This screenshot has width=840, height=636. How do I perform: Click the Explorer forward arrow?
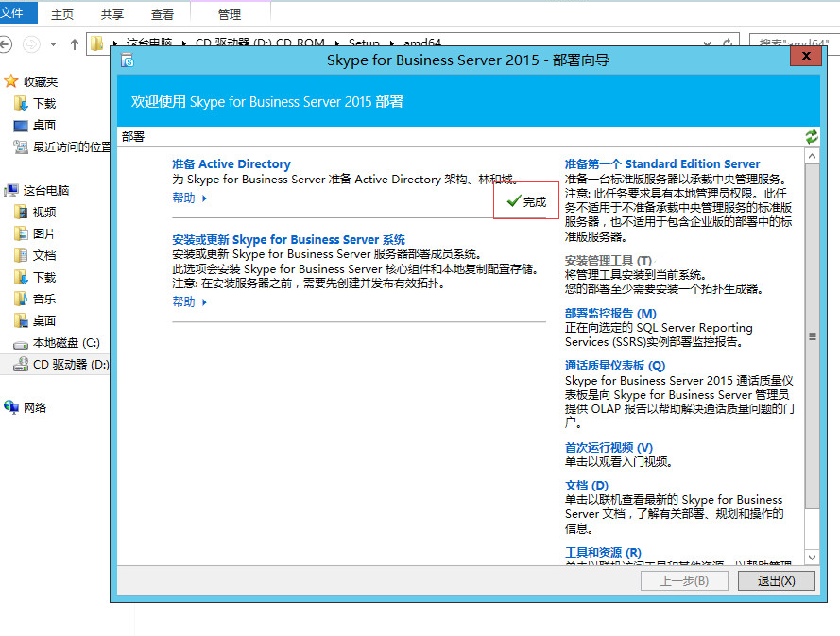[31, 44]
